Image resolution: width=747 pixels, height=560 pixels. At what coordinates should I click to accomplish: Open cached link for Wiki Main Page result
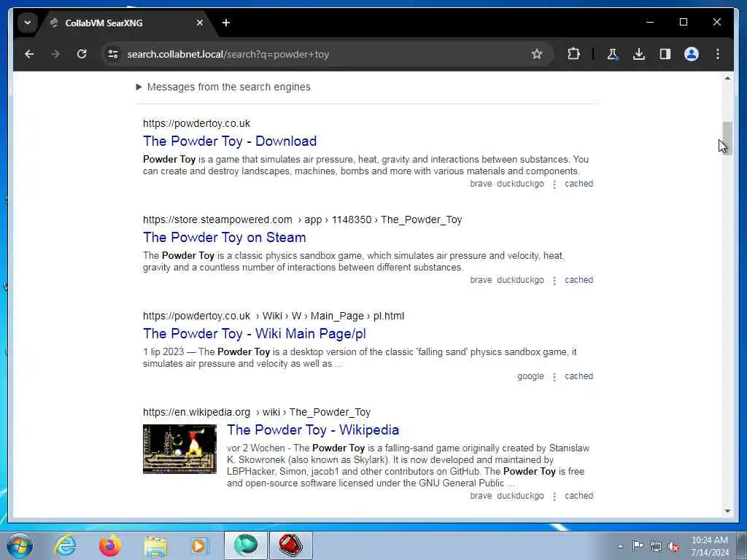pyautogui.click(x=578, y=376)
